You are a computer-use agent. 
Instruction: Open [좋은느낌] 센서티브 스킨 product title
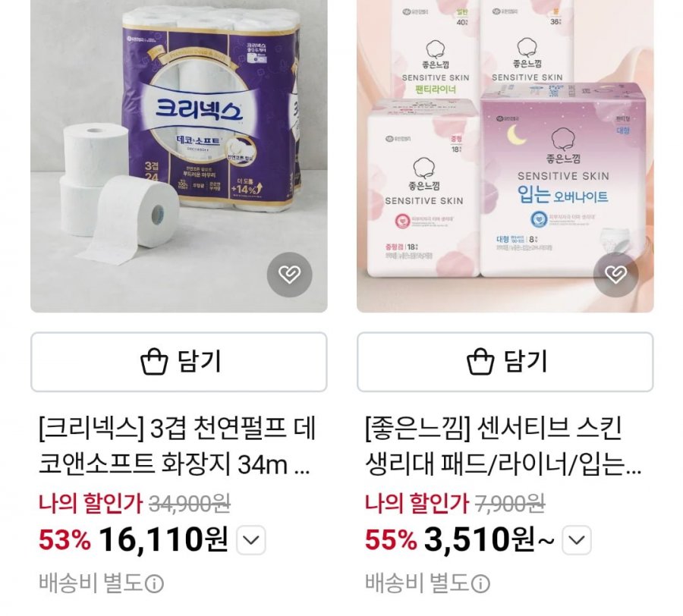click(x=503, y=446)
